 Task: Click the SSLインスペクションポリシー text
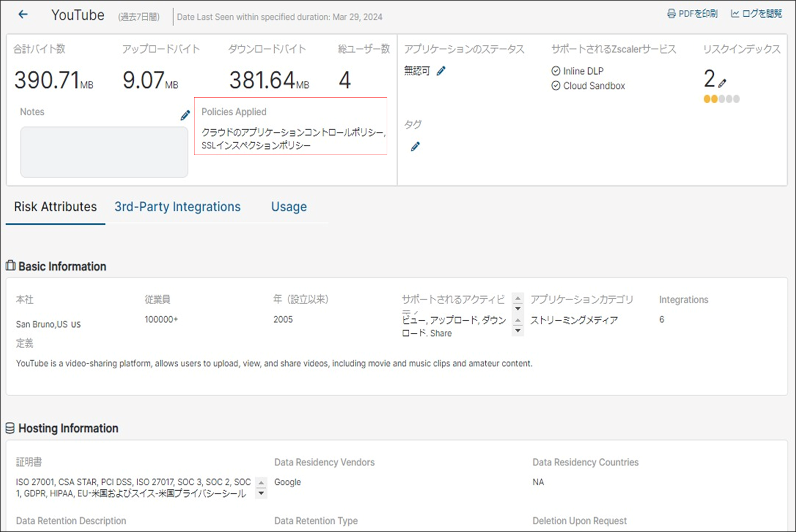coord(256,145)
